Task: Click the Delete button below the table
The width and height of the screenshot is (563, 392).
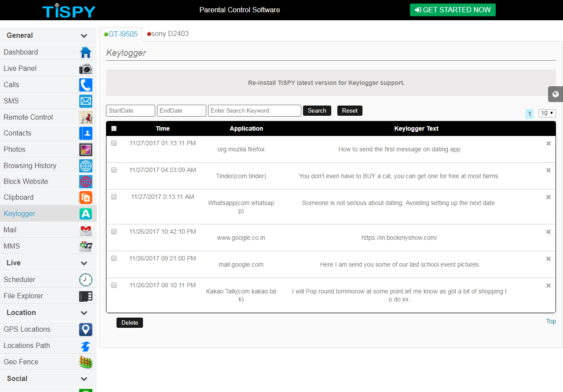Action: click(130, 323)
